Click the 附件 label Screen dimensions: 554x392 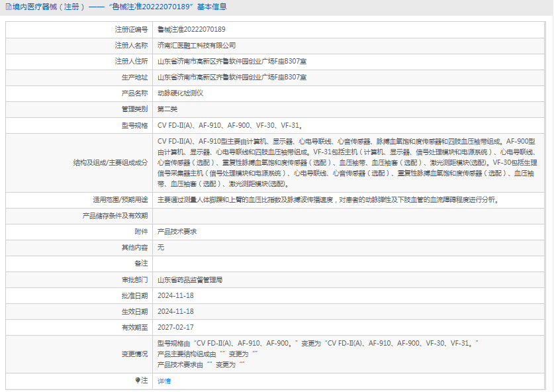point(141,232)
